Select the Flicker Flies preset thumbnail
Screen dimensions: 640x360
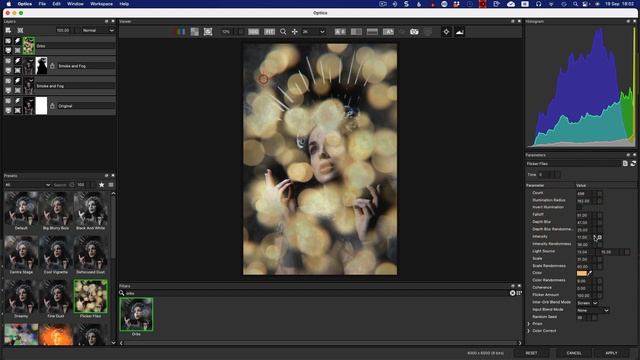click(x=91, y=296)
